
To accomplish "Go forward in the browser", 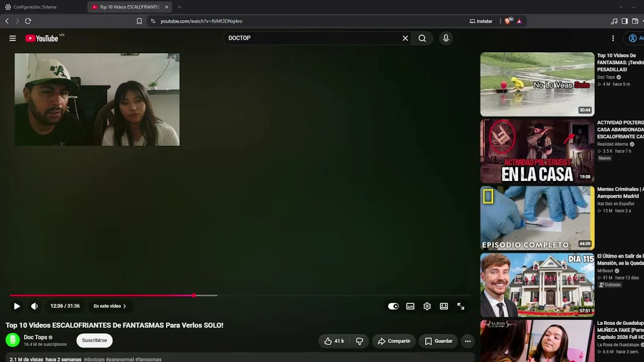I will (17, 21).
